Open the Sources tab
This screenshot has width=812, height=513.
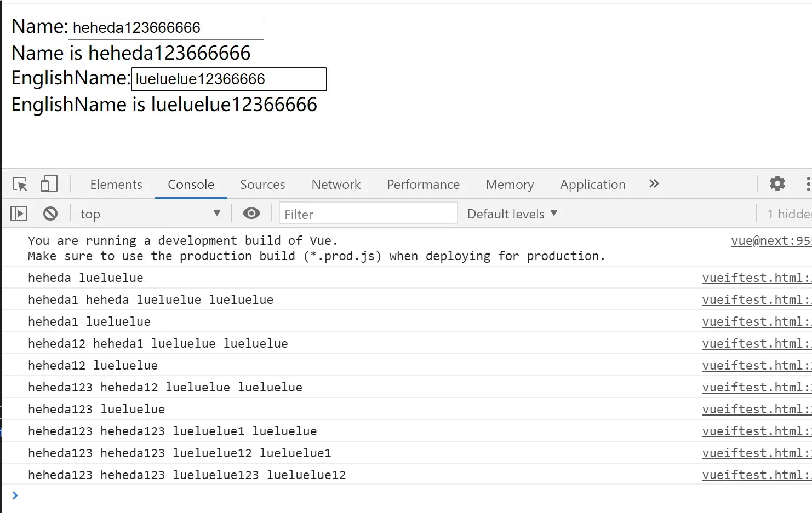coord(262,185)
